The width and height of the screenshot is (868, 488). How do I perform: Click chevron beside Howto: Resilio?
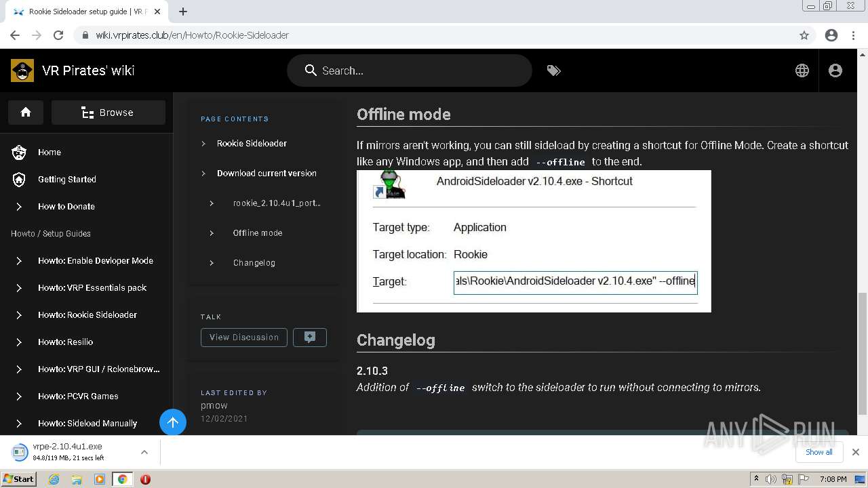[19, 342]
